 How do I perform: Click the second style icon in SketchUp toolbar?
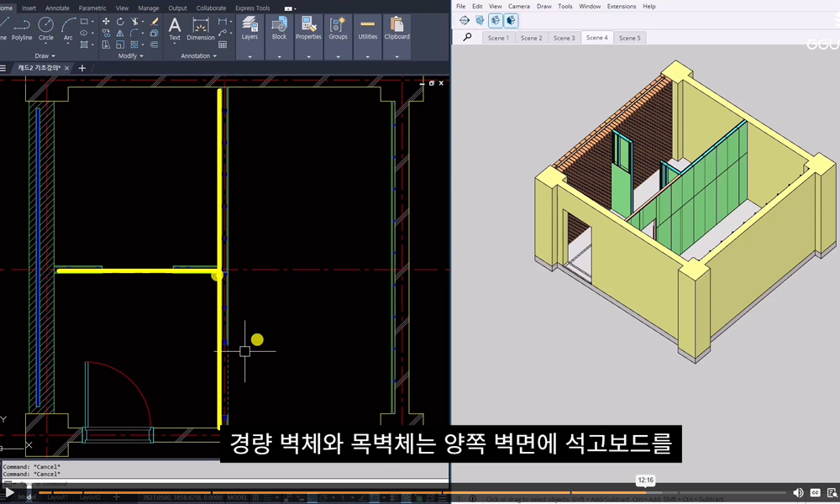click(480, 20)
